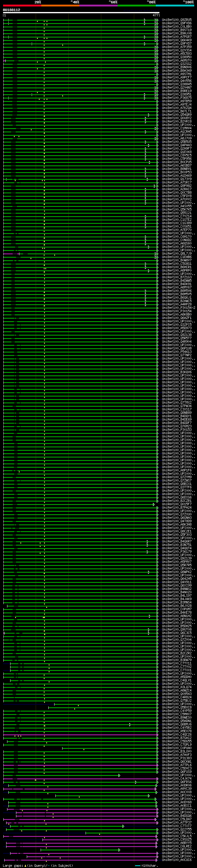Click the green ~80% identity legend segment

coord(137,6)
